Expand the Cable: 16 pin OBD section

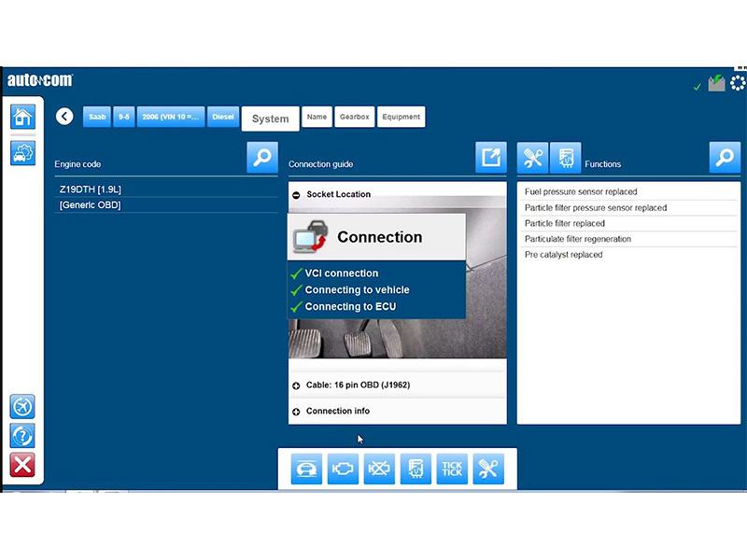click(x=296, y=385)
